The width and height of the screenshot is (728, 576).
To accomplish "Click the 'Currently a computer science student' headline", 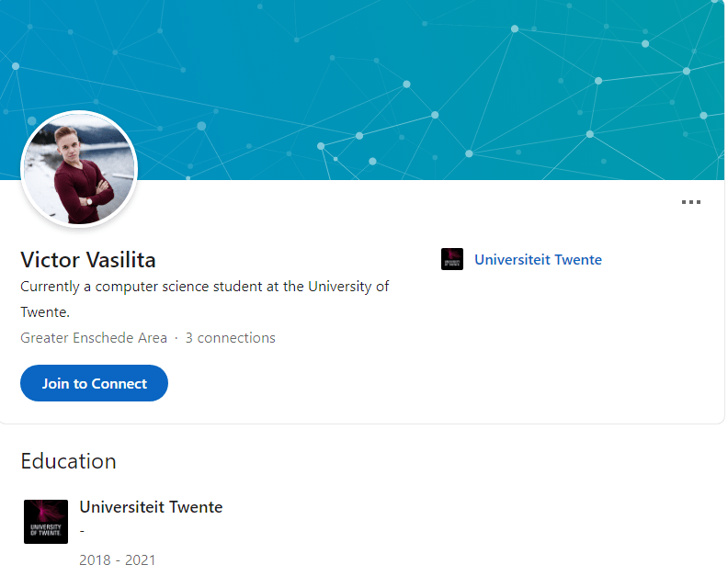I will [x=204, y=287].
